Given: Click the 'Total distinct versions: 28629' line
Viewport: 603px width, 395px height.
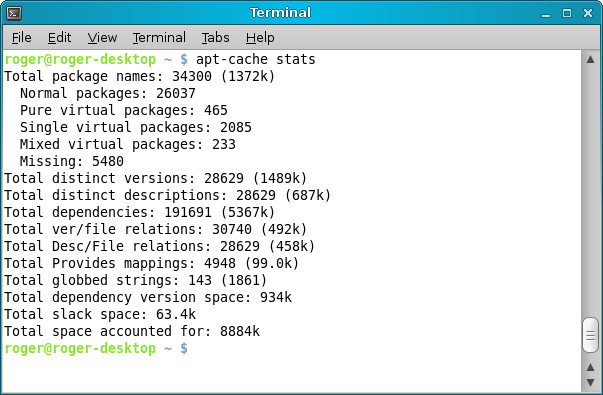Looking at the screenshot, I should (x=156, y=178).
